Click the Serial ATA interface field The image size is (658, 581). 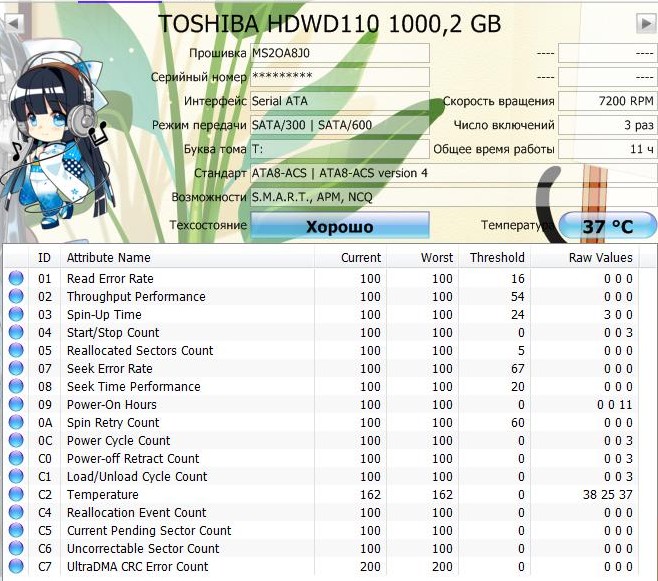point(340,101)
